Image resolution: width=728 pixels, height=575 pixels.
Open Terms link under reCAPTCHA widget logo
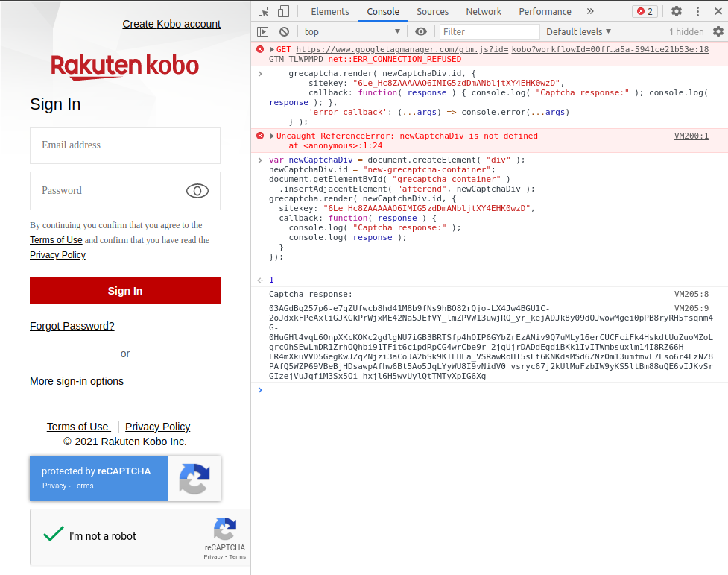click(237, 556)
